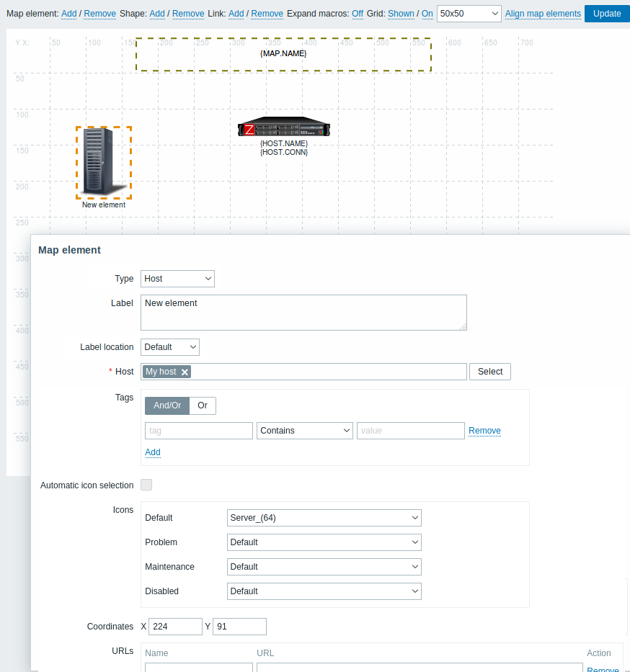Click the tower server map element icon

103,162
